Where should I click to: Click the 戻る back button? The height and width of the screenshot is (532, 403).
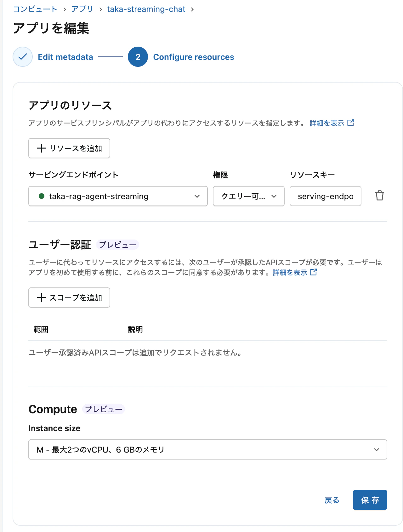332,500
